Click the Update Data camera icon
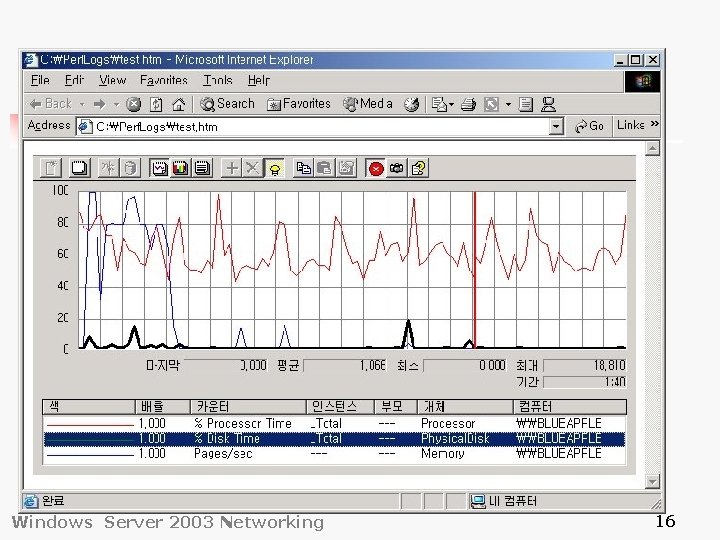The height and width of the screenshot is (540, 720). 397,168
